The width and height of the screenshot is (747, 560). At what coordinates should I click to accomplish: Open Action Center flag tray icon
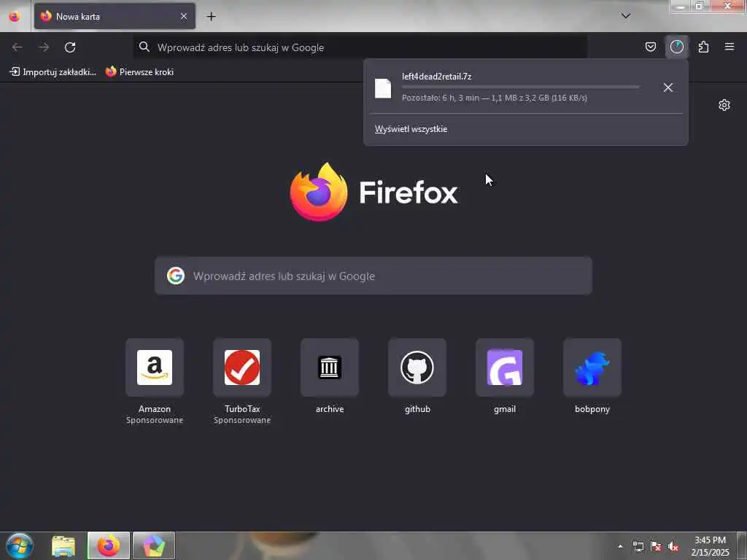pyautogui.click(x=656, y=547)
